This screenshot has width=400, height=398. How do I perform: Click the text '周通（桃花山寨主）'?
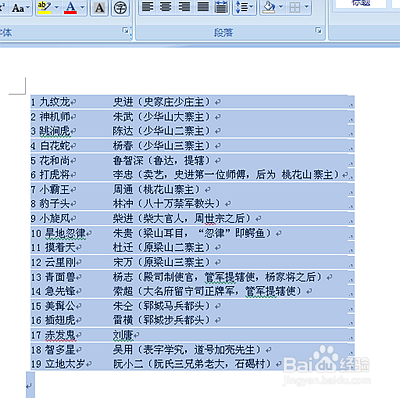coord(157,190)
